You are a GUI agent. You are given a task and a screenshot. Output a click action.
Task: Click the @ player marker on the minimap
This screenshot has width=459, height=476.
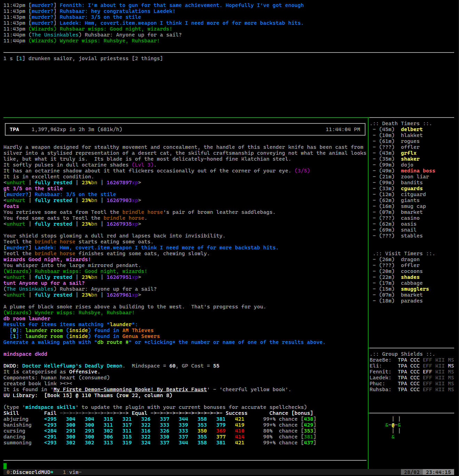point(393,425)
